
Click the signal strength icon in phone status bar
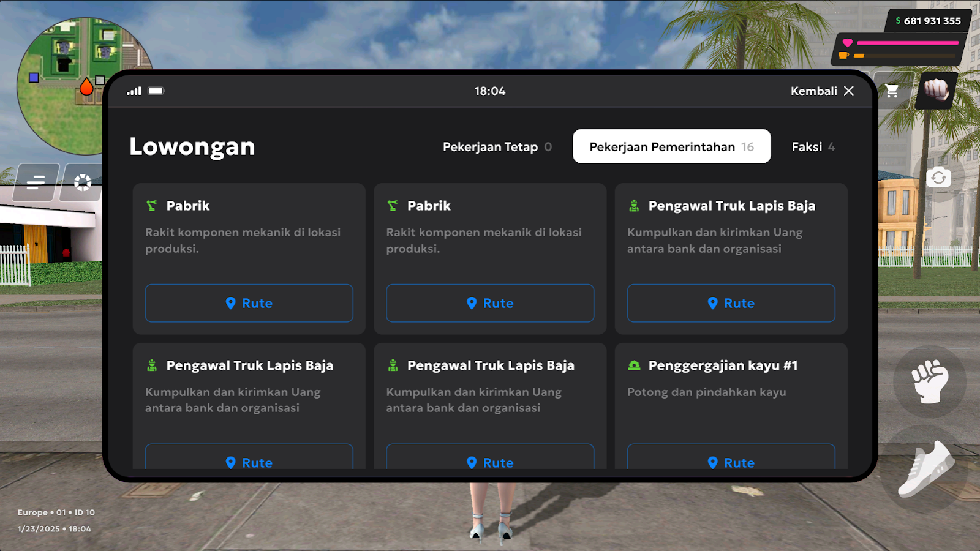[x=134, y=91]
